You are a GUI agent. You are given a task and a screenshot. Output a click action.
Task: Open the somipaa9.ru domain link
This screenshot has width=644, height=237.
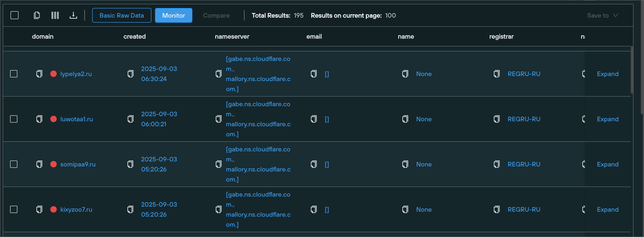coord(78,164)
